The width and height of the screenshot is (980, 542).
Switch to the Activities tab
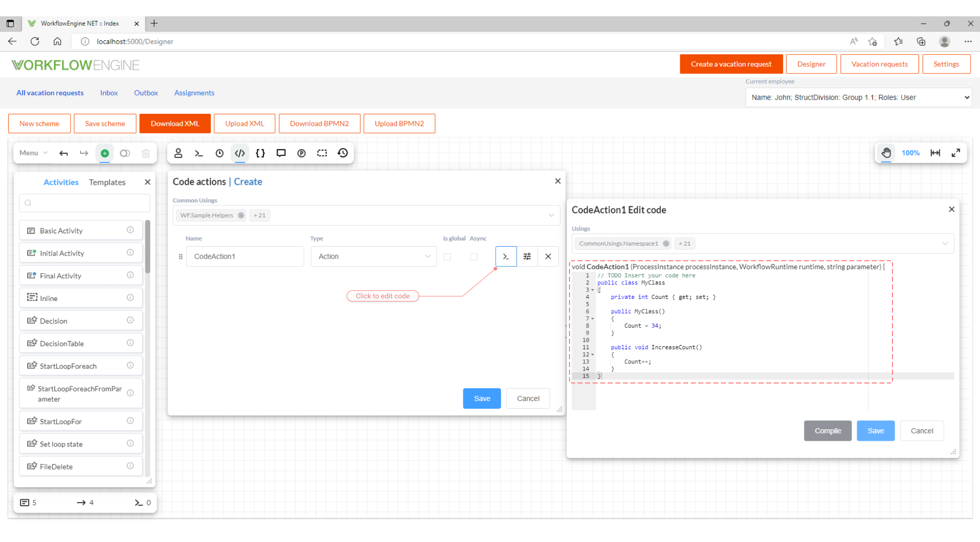click(61, 182)
